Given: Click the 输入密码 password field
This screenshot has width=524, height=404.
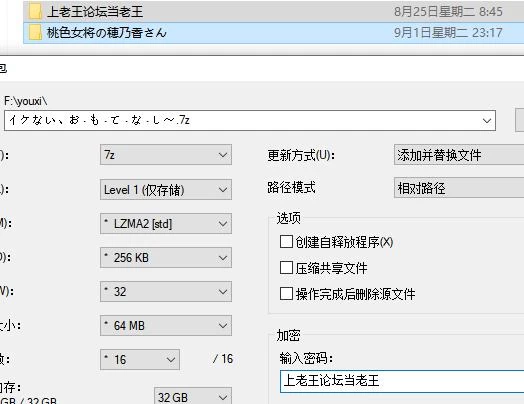Looking at the screenshot, I should (402, 381).
